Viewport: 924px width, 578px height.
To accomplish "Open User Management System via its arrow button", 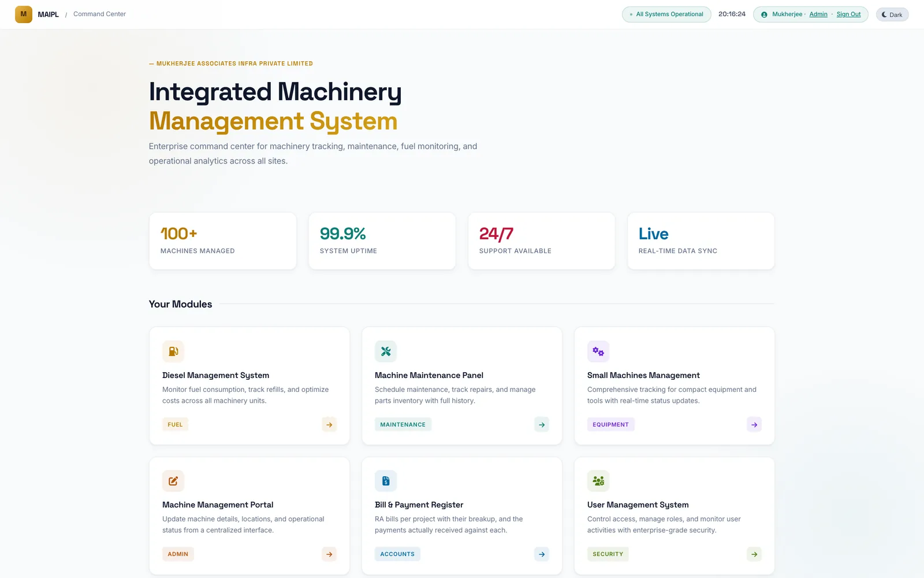I will click(754, 554).
